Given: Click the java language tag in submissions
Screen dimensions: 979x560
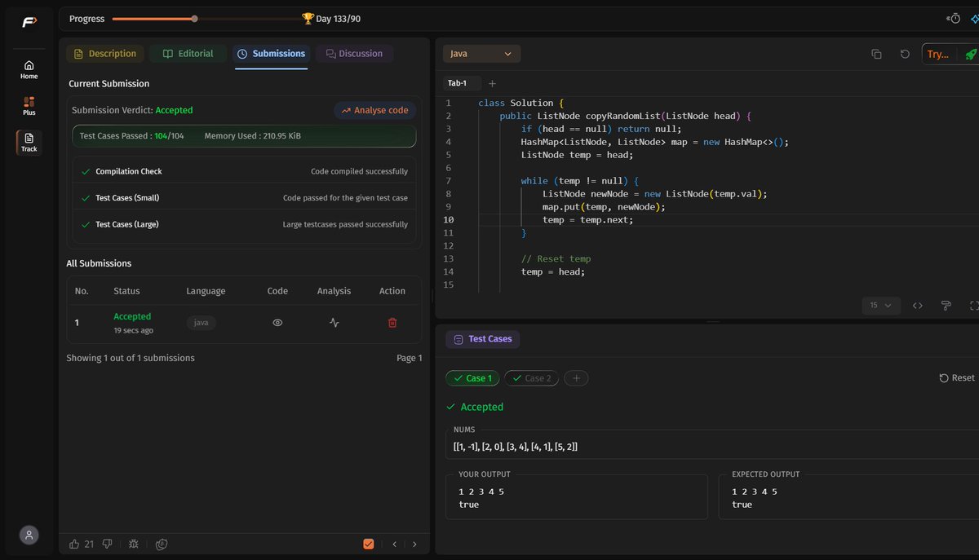Looking at the screenshot, I should click(x=201, y=323).
